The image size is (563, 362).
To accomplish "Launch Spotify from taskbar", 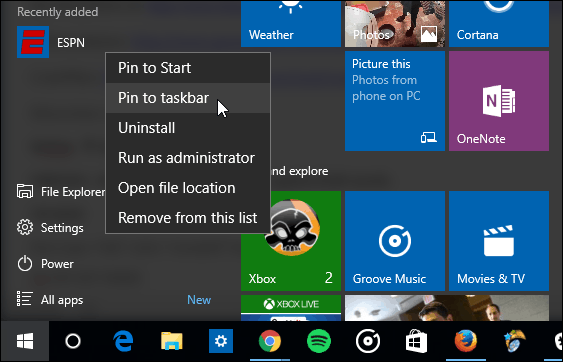I will (319, 341).
